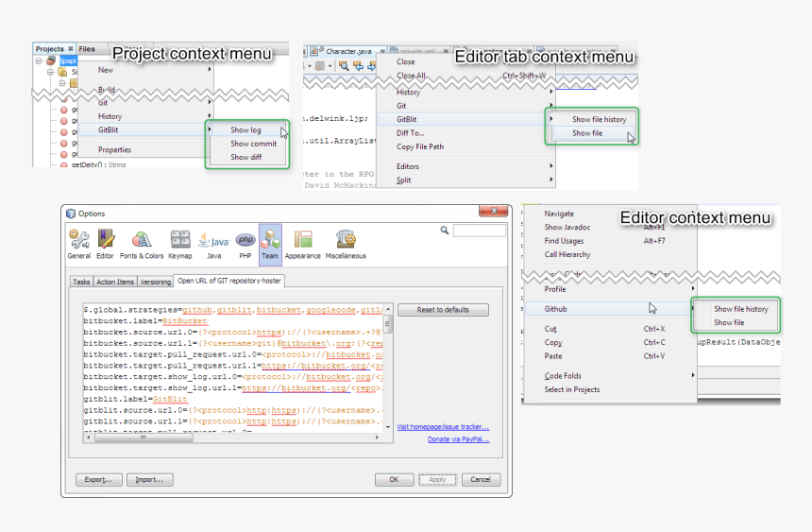Cancel the Options dialog
This screenshot has width=812, height=532.
[481, 480]
